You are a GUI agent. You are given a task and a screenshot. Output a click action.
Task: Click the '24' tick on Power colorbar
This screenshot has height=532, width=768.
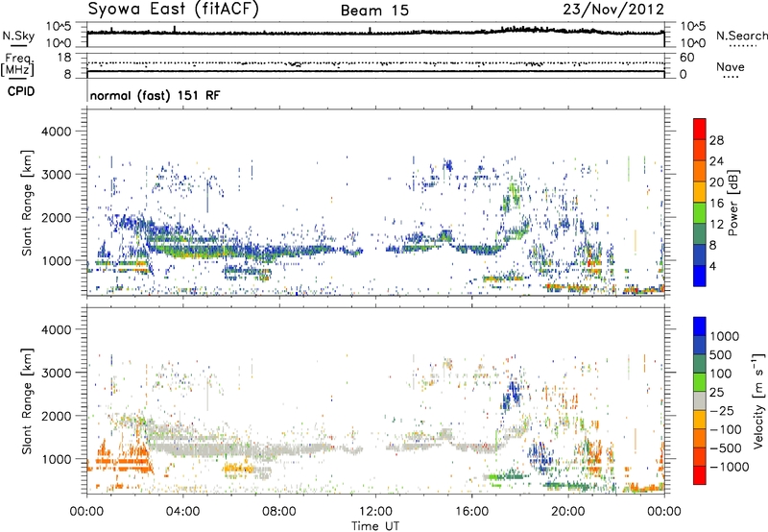(716, 161)
